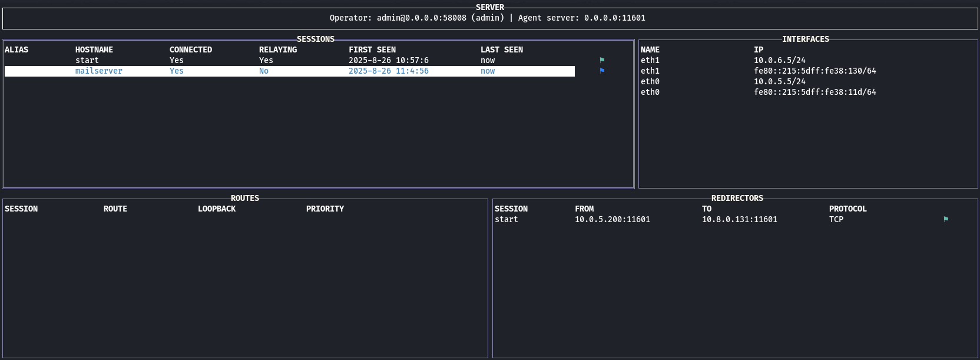Select interface address 10.0.6.5/24

pos(780,61)
